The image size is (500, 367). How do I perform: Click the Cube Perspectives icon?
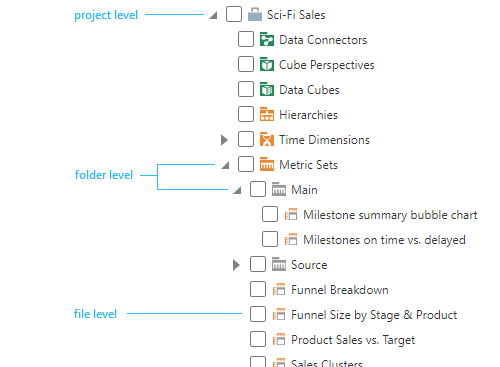267,64
